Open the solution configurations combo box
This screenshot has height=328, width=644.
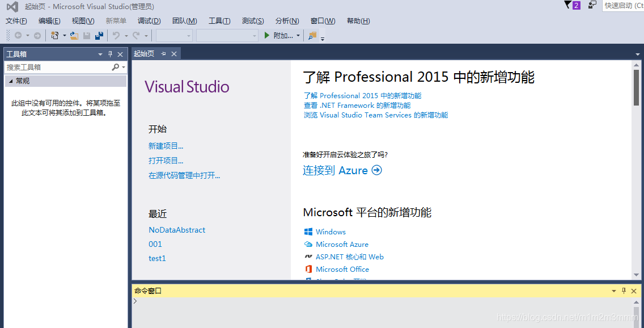[174, 36]
